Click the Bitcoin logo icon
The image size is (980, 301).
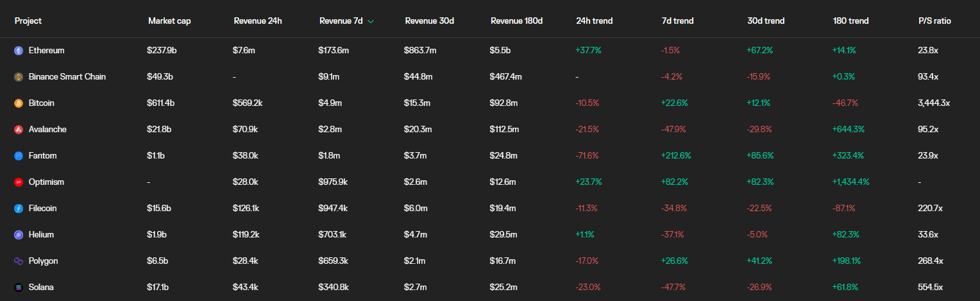(19, 103)
